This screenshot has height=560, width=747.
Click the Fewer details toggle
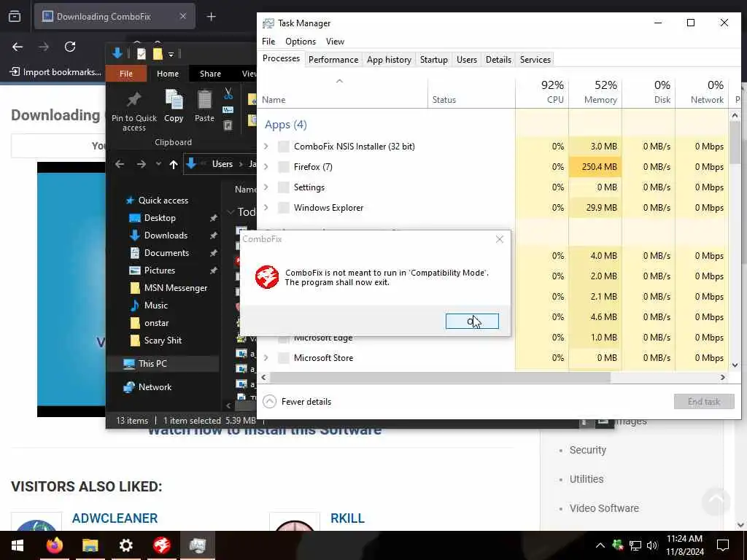click(x=298, y=402)
